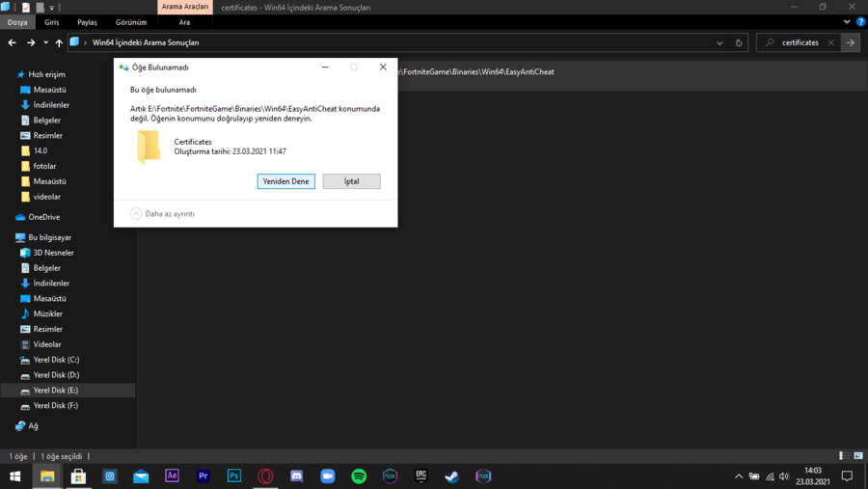Clear the certificates search text

[831, 42]
